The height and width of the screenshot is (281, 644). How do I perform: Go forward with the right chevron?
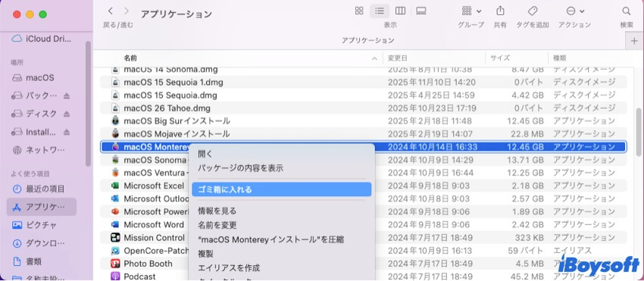(126, 11)
